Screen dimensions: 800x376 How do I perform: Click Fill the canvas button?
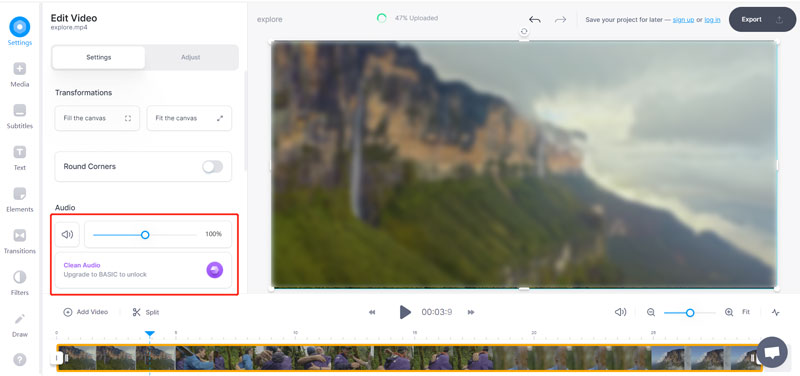[x=97, y=118]
